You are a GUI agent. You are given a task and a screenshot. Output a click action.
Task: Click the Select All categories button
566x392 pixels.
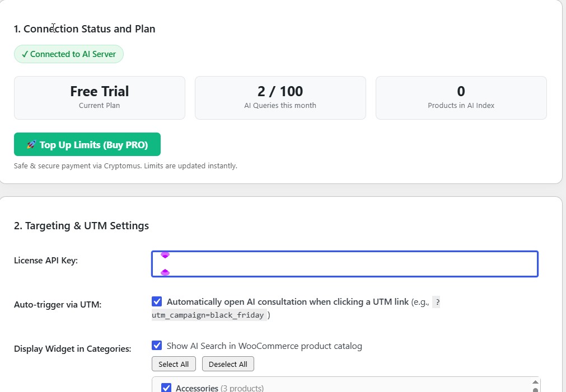(x=174, y=364)
